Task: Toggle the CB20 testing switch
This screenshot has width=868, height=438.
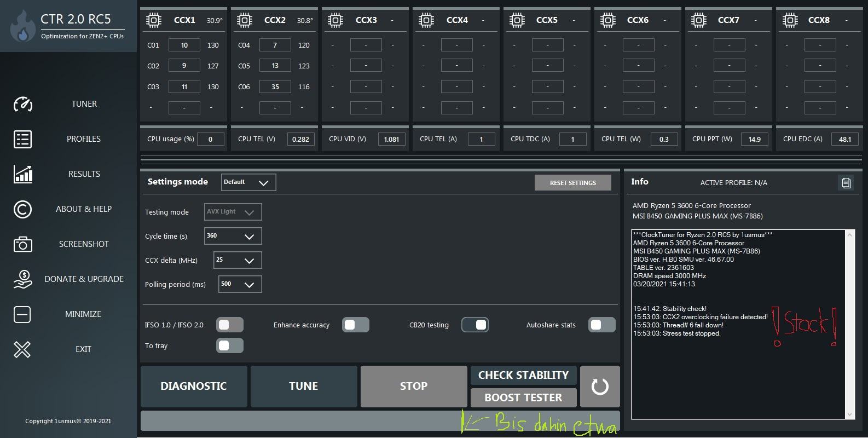Action: 475,325
